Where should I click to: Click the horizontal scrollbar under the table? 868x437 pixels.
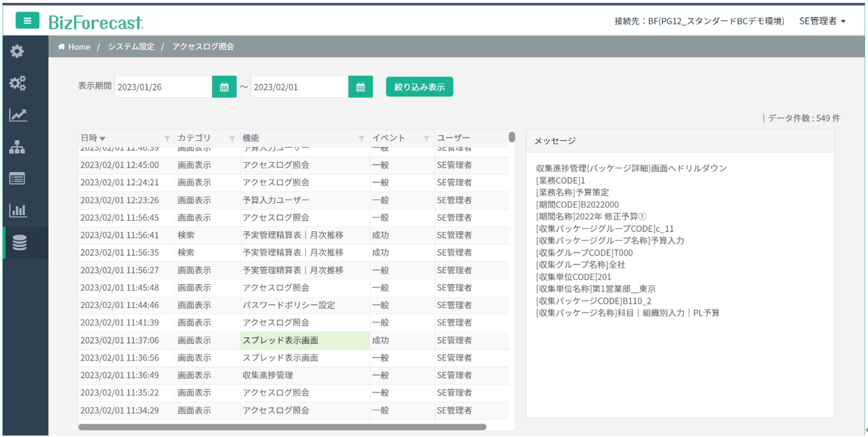click(282, 427)
